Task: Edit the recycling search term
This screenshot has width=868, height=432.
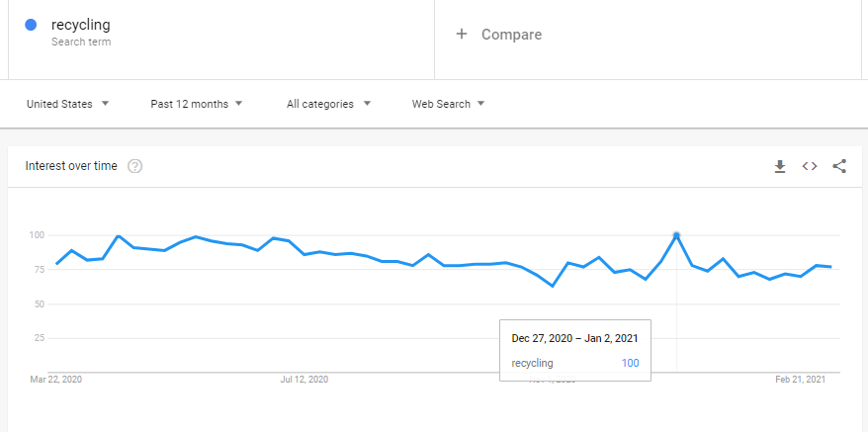Action: [81, 25]
